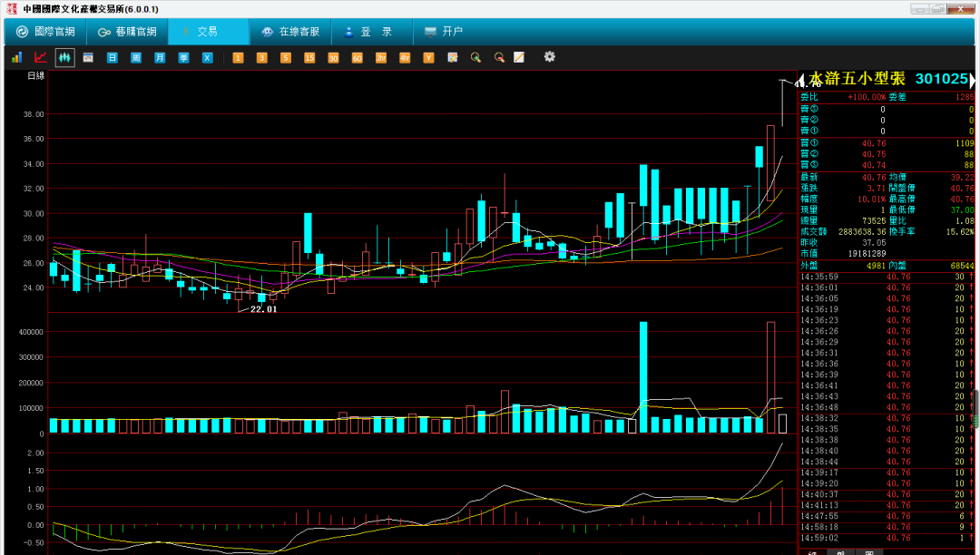Click the 外盤 4981 value

(x=877, y=266)
